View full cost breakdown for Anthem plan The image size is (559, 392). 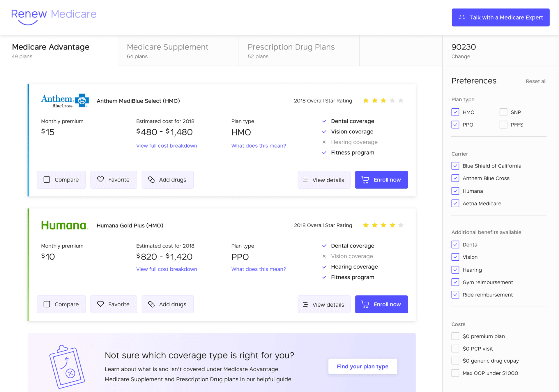[167, 146]
